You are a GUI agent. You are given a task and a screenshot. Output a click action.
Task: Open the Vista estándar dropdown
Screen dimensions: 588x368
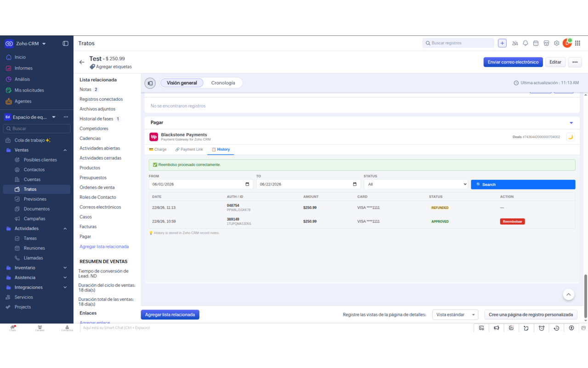click(455, 315)
